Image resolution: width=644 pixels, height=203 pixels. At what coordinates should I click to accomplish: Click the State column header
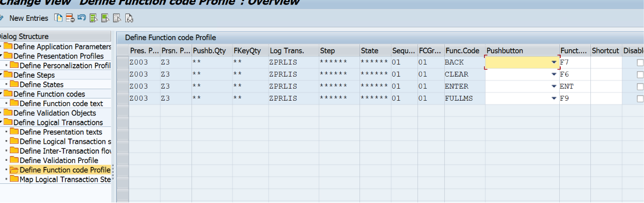(375, 50)
